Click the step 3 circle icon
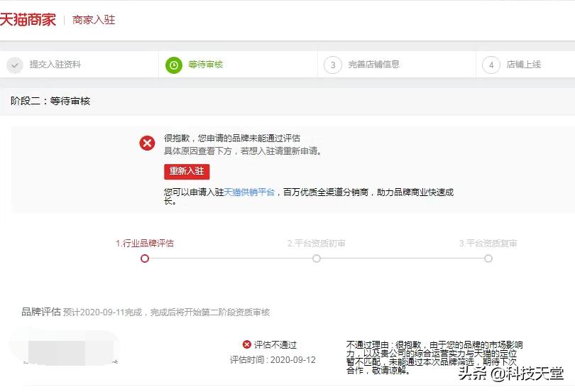This screenshot has width=575, height=392. coord(333,65)
